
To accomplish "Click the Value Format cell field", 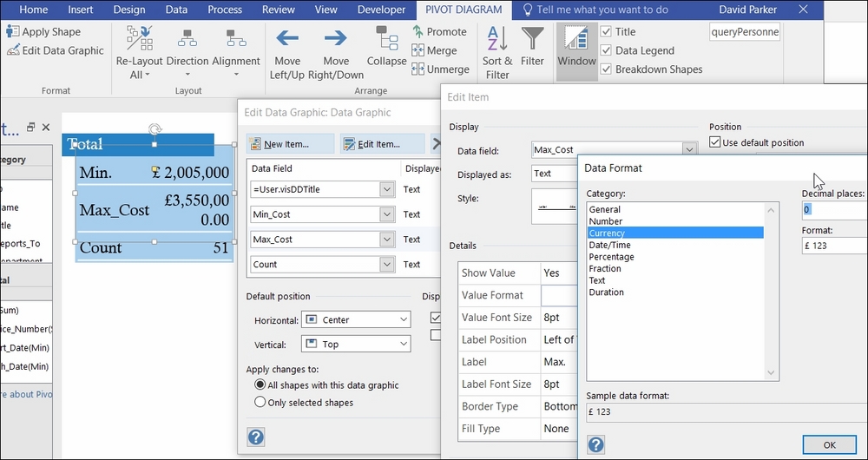I will click(x=558, y=295).
